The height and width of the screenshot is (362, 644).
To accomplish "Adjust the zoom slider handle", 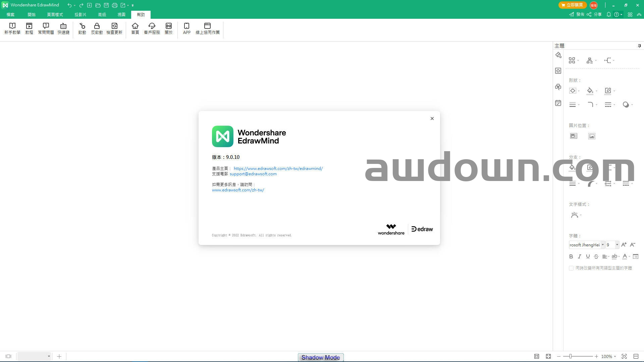I will [570, 356].
